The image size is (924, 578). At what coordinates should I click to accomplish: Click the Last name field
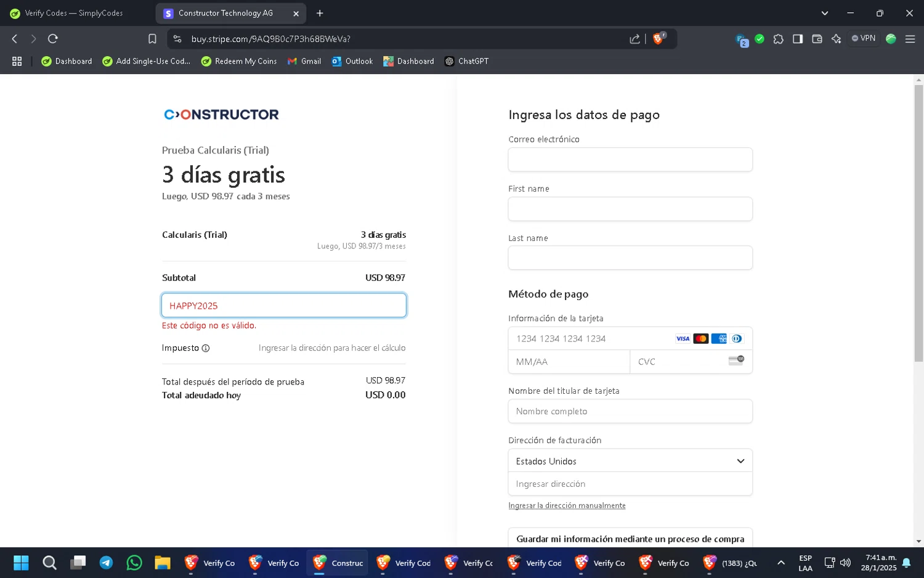coord(630,258)
